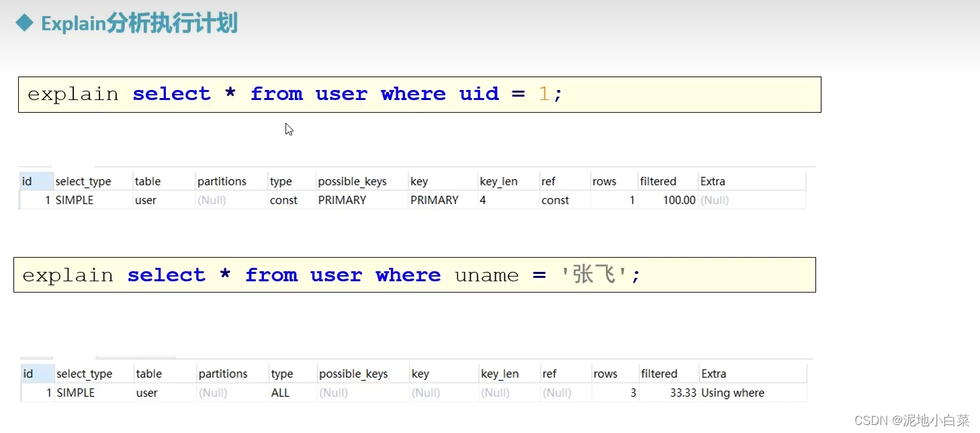Click the SQL box containing 'uid = 1'
Screen dimensions: 980x433
pyautogui.click(x=419, y=94)
